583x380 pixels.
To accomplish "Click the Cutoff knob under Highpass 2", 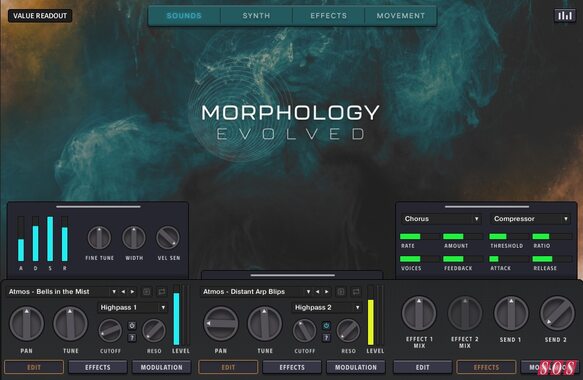I will [305, 331].
